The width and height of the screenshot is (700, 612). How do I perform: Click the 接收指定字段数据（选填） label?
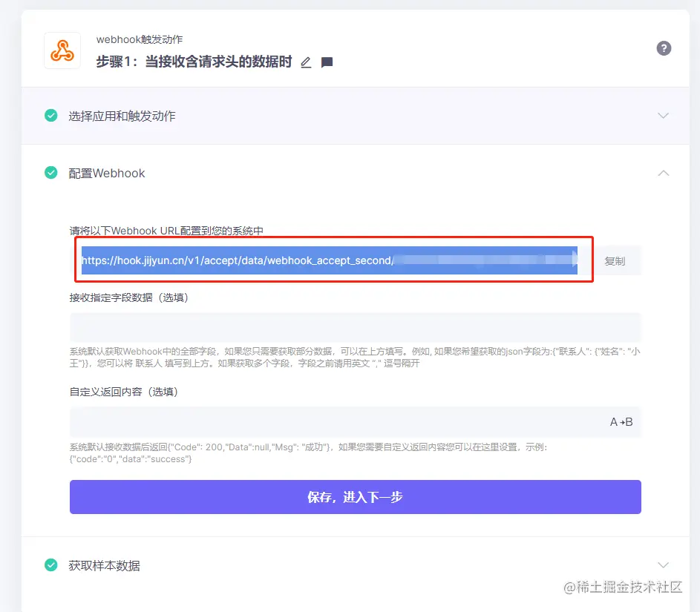point(128,297)
